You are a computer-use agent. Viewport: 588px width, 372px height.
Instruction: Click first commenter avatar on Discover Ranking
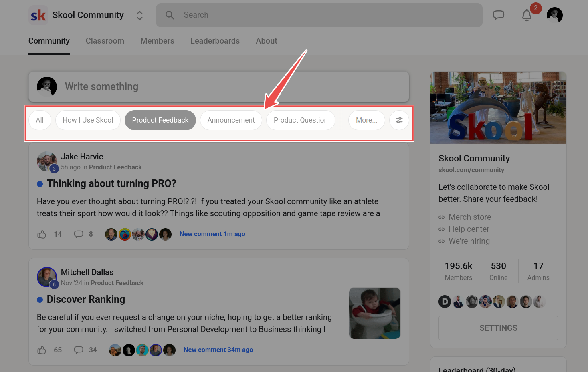tap(115, 350)
